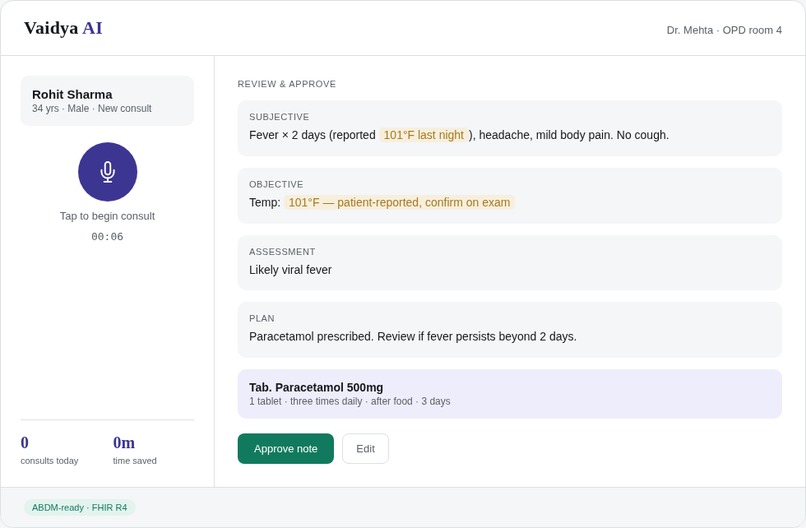The width and height of the screenshot is (806, 528).
Task: Click the Review & Approve heading
Action: (286, 84)
